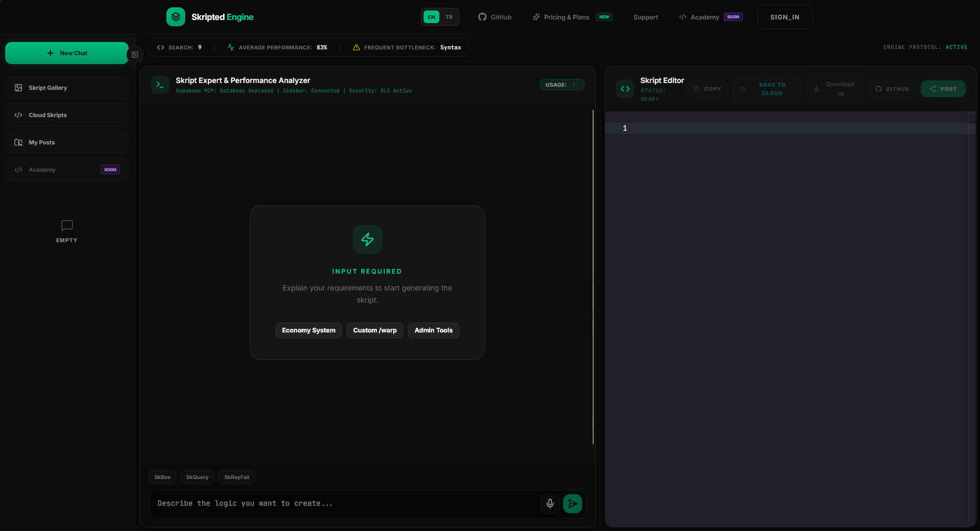
Task: Click the chat panel vertical scrollbar
Action: coord(593,277)
